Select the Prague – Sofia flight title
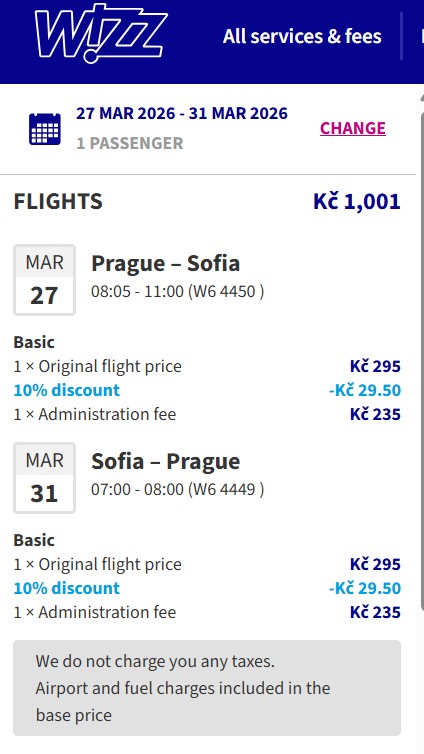This screenshot has height=754, width=424. [165, 263]
